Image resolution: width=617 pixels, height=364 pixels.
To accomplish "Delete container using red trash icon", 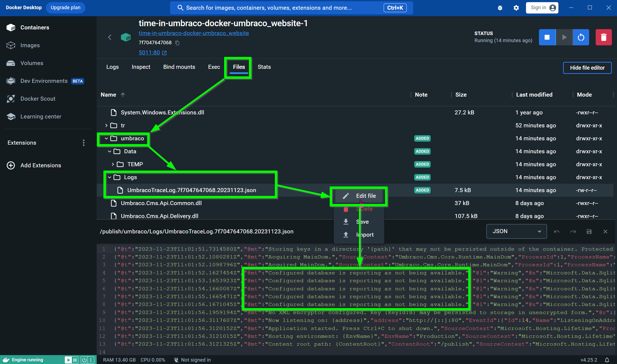I will pyautogui.click(x=603, y=37).
